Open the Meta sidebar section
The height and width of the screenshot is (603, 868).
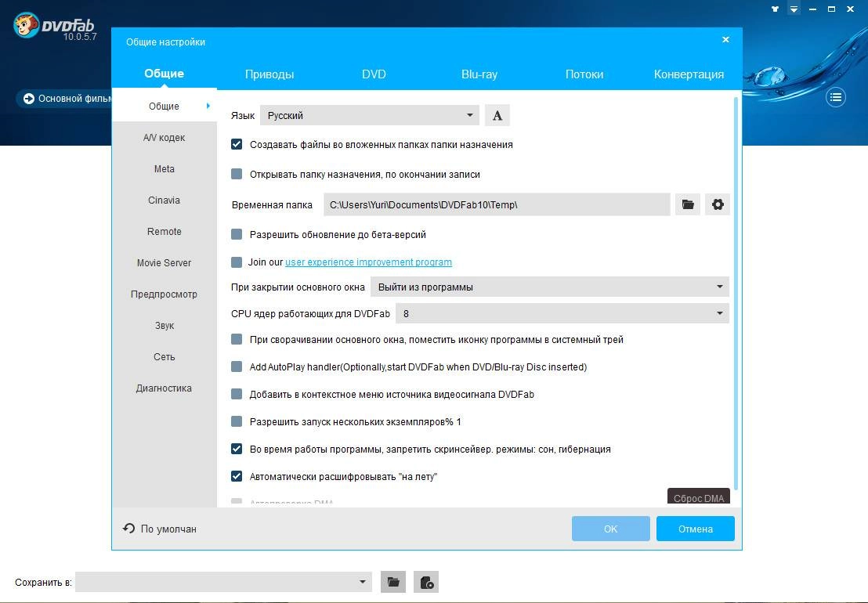[164, 168]
